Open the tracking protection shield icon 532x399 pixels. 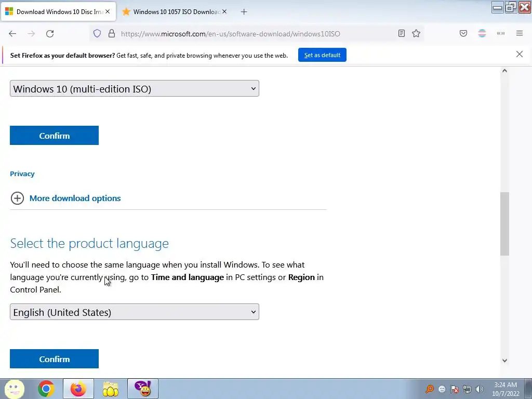pos(97,34)
